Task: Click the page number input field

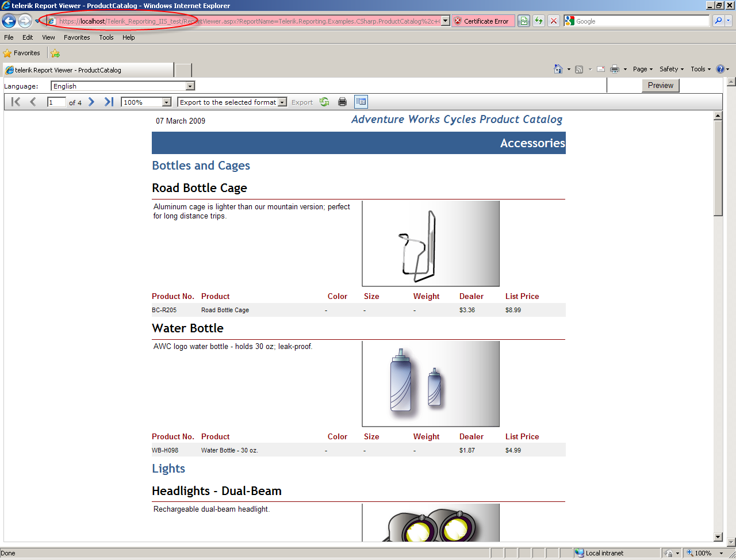Action: tap(56, 102)
